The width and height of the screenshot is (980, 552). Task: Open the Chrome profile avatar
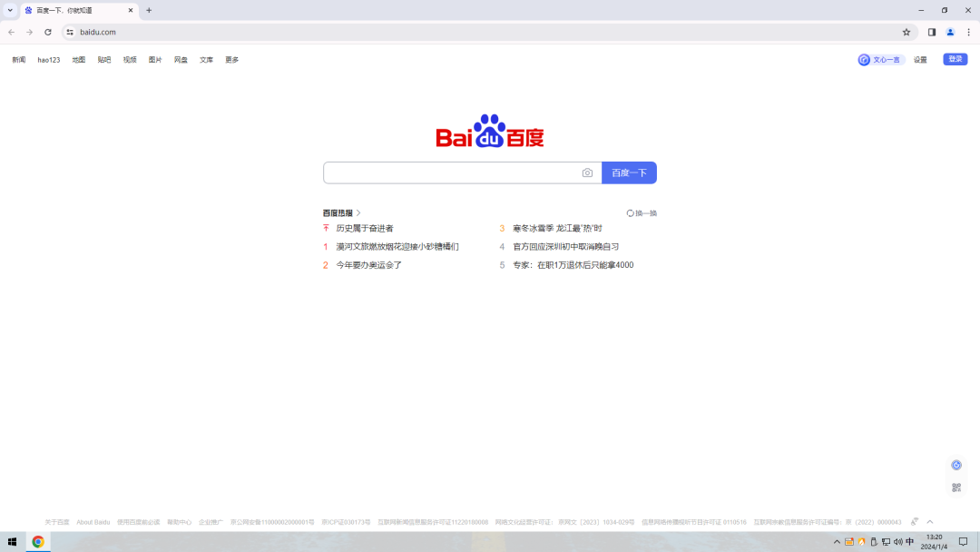point(950,32)
